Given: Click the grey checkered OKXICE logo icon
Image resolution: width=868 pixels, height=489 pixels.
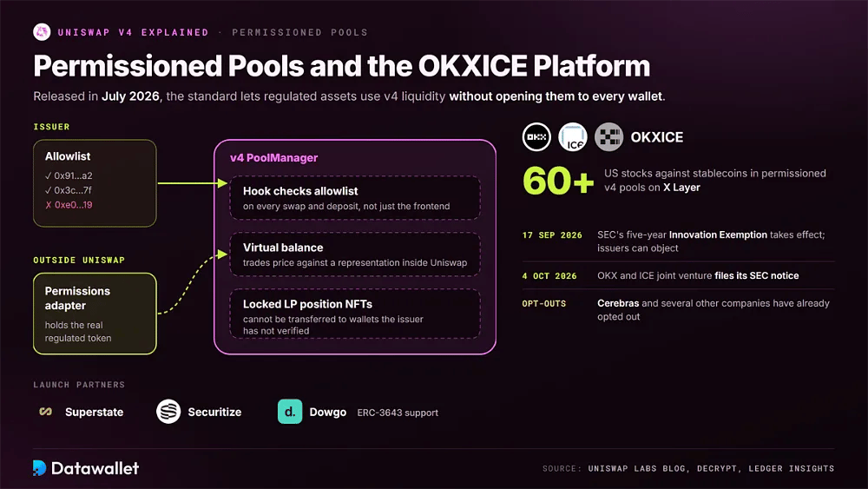Looking at the screenshot, I should (x=609, y=136).
